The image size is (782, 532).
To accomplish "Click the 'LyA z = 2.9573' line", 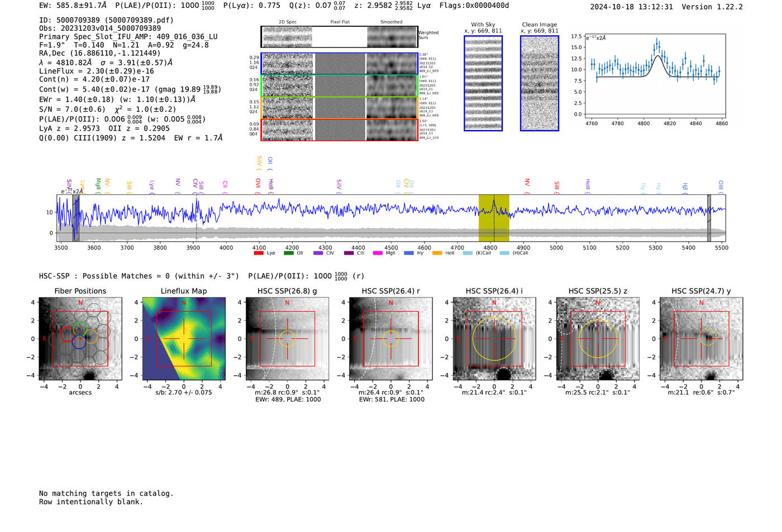I will (104, 128).
